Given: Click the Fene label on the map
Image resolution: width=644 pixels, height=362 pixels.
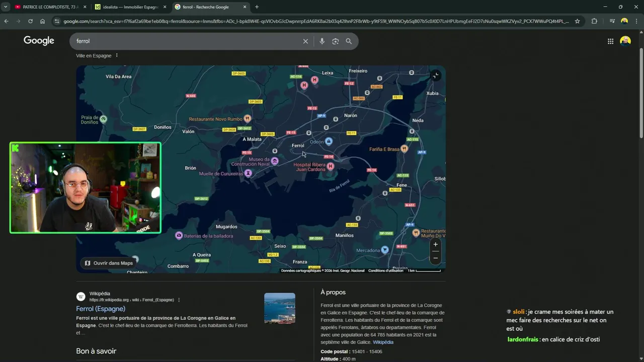Looking at the screenshot, I should coord(401,185).
